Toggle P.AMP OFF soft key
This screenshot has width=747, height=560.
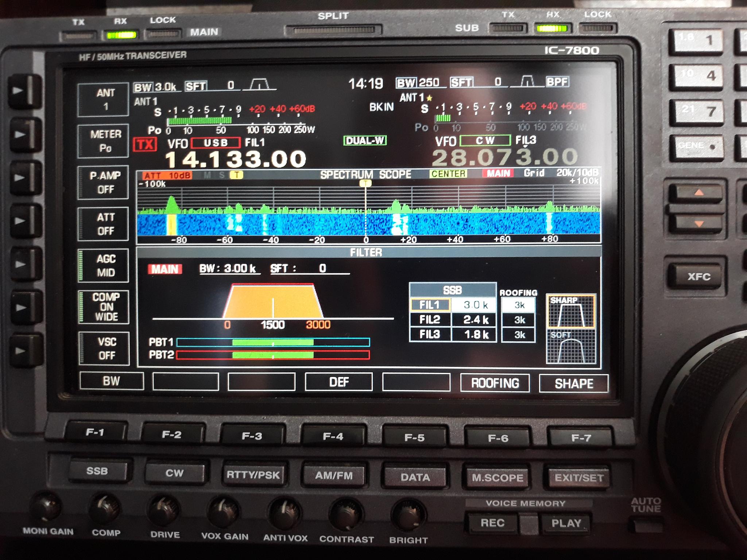[x=104, y=182]
